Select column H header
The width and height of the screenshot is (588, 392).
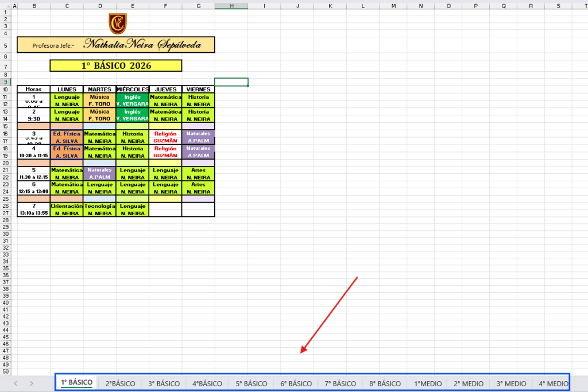[x=231, y=6]
